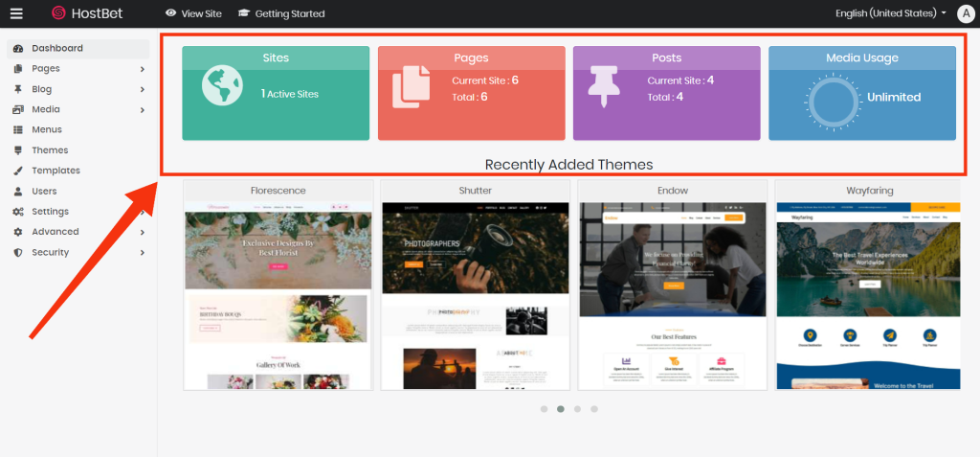Click the Media images sidebar icon
The height and width of the screenshot is (457, 980).
[x=18, y=109]
